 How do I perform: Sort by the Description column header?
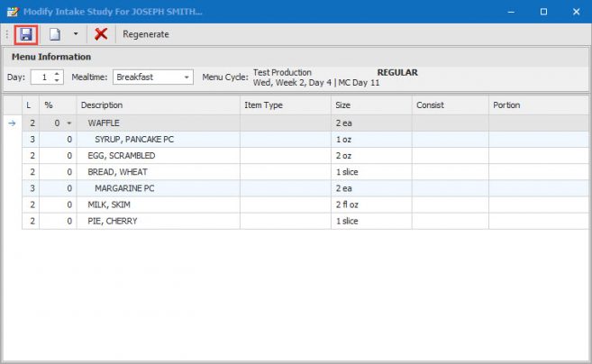point(158,105)
